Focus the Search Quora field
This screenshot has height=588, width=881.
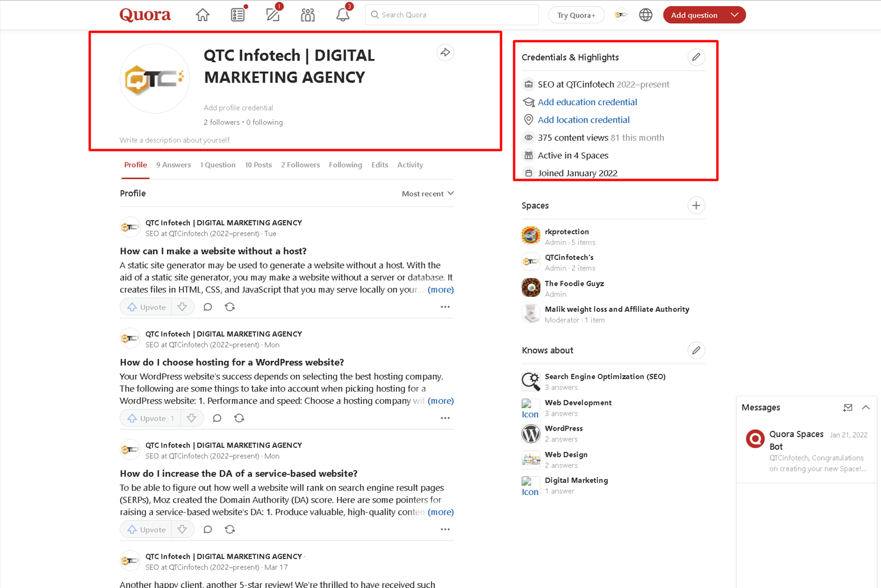pyautogui.click(x=452, y=15)
